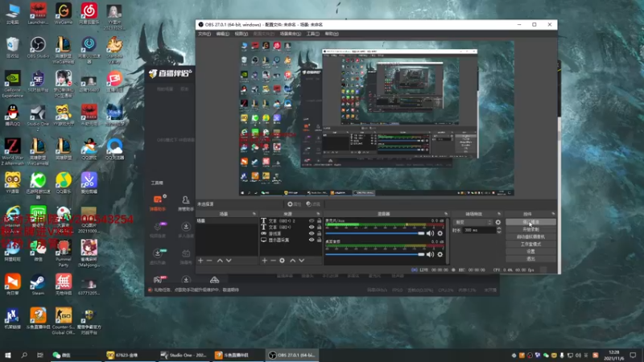Lock the text (GDI+) 2 source
This screenshot has width=644, height=362.
(319, 220)
